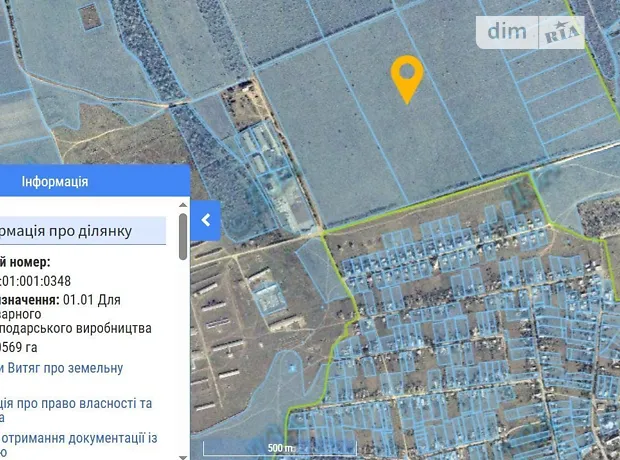Click the RIA star logo in the watermark

coord(562,32)
